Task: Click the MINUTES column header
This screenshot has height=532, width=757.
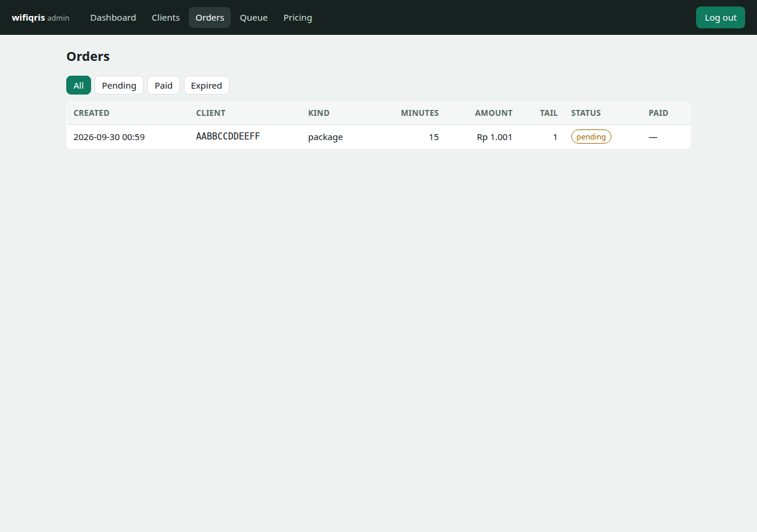Action: (x=420, y=113)
